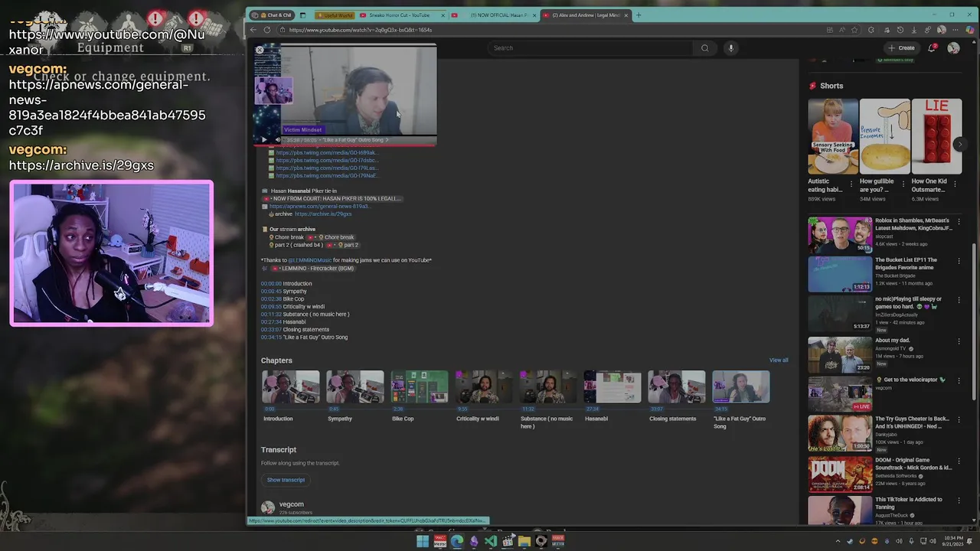Screen dimensions: 980x551
Task: Open YouTube notifications bell
Action: (x=932, y=48)
